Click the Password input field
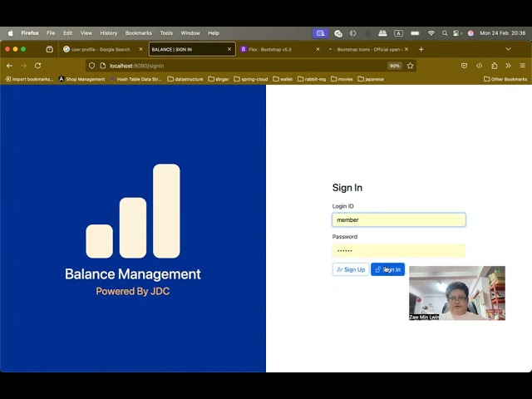The height and width of the screenshot is (399, 532). (x=399, y=250)
